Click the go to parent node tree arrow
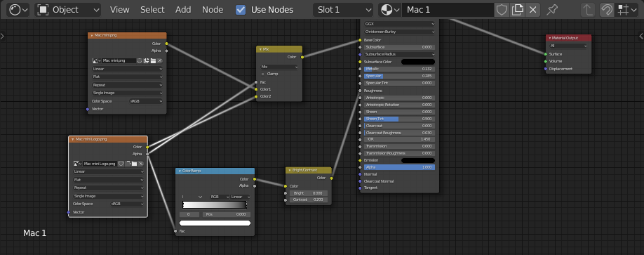 589,9
